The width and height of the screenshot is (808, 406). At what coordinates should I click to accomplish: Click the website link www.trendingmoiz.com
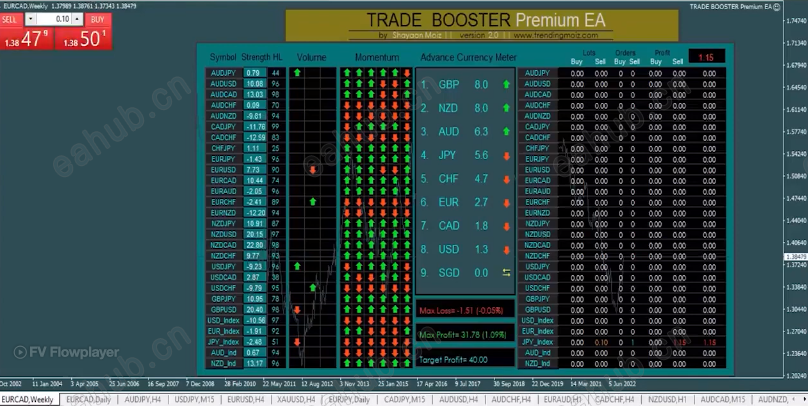click(x=556, y=36)
